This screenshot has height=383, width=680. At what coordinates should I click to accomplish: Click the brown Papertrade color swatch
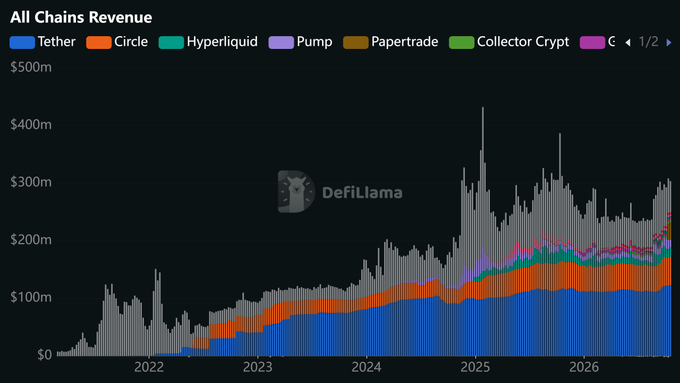tap(356, 43)
